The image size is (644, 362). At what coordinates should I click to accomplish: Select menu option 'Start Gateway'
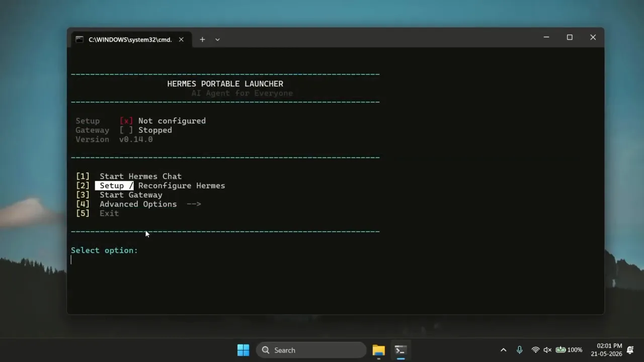pos(131,195)
